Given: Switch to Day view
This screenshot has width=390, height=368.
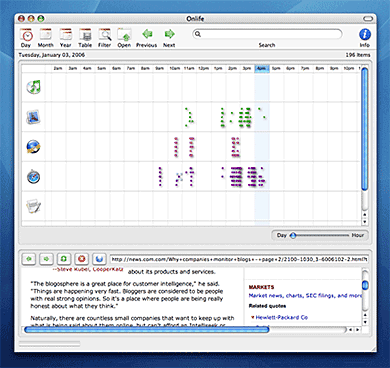Looking at the screenshot, I should pos(26,37).
